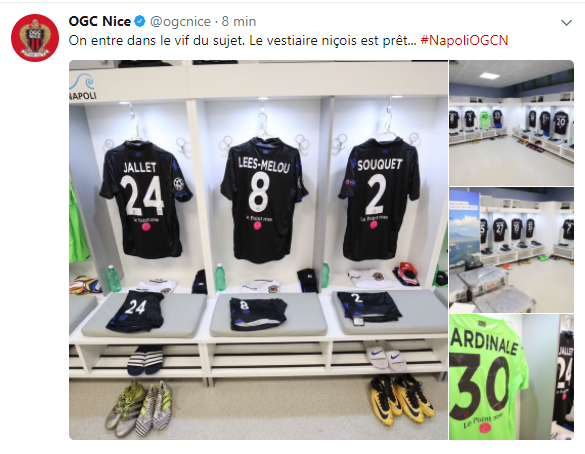Click the Jallet 24 shirt in photo
The image size is (585, 454).
146,199
